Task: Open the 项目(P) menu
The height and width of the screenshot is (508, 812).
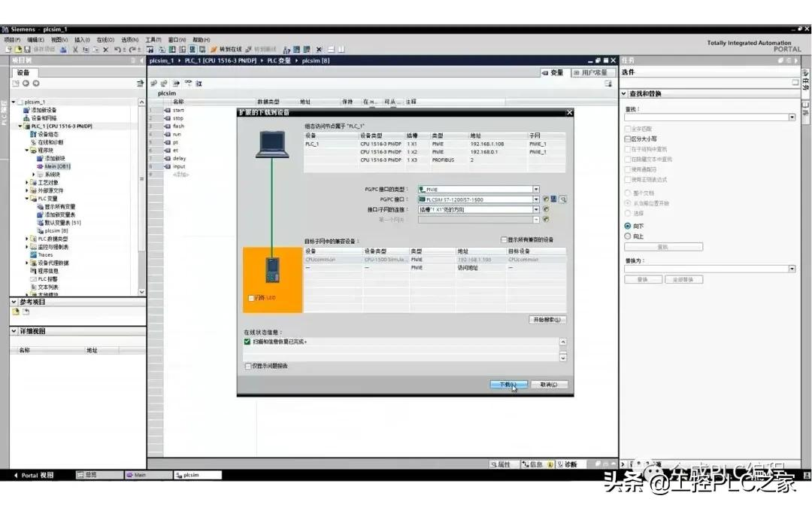Action: [12, 40]
